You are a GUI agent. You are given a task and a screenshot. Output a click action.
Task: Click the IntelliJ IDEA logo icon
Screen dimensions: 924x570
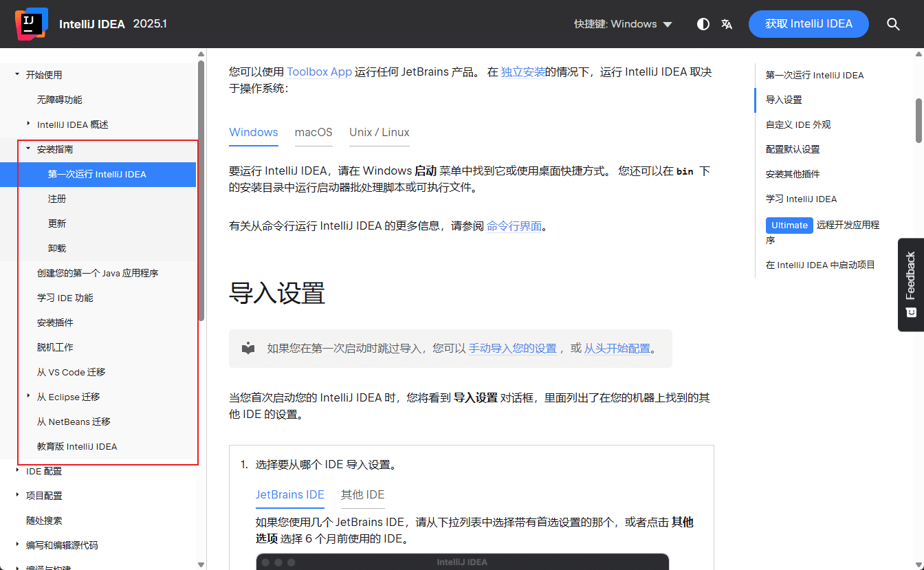coord(31,24)
